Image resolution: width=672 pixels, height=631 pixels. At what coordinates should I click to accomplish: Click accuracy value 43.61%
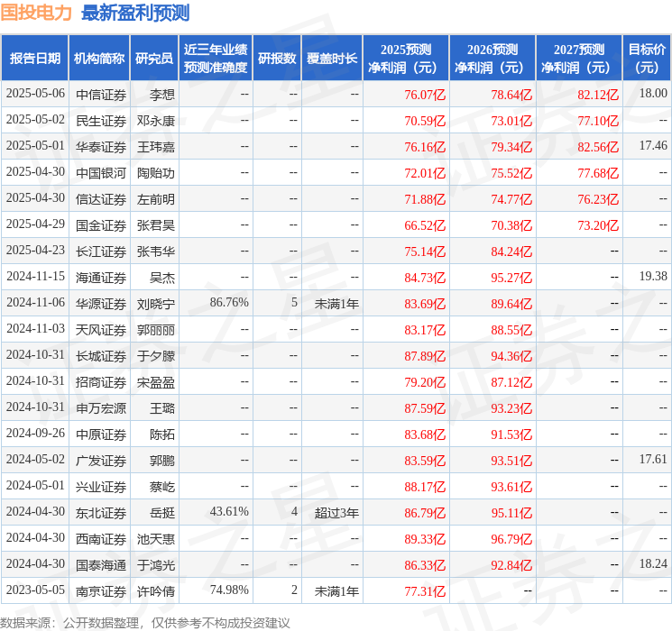[x=229, y=511]
